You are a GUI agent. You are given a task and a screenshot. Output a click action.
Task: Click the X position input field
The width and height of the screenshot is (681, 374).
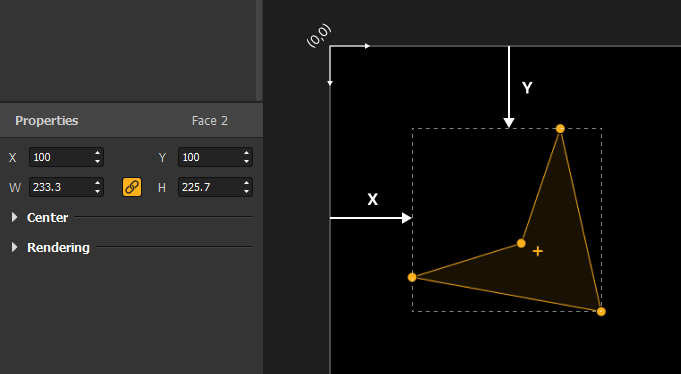point(66,157)
